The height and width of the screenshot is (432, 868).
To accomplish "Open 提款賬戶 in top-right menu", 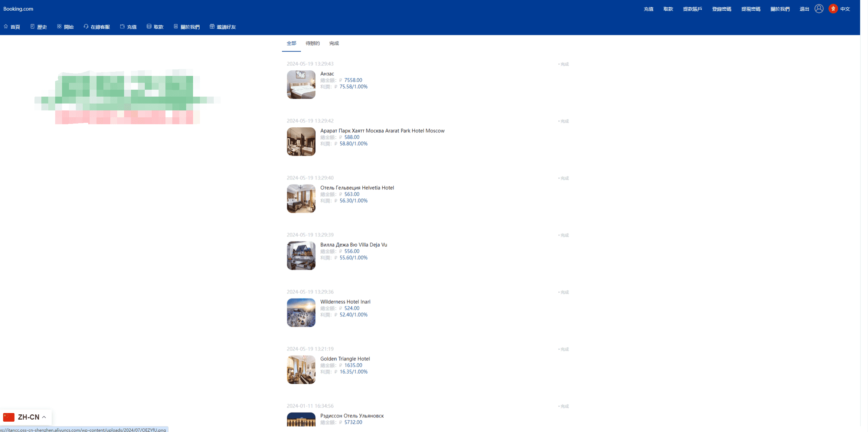I will (693, 9).
